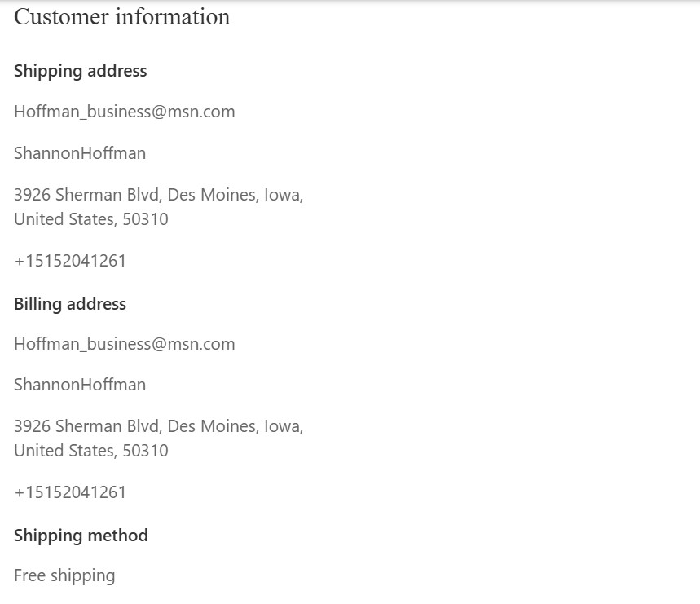Click ShannonHoffman name under Shipping address

point(80,153)
